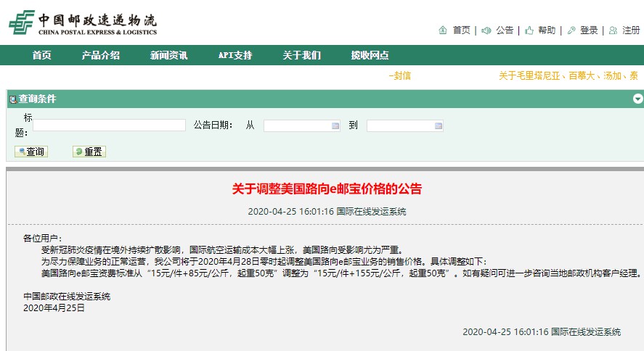Collapse the 查询条件 panel with round arrow
Image resolution: width=644 pixels, height=351 pixels.
pos(638,99)
